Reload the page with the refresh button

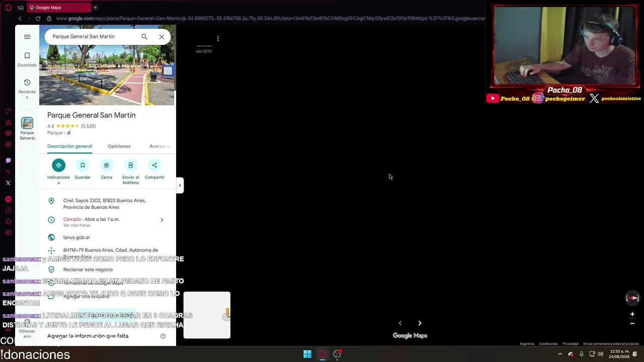[38, 19]
